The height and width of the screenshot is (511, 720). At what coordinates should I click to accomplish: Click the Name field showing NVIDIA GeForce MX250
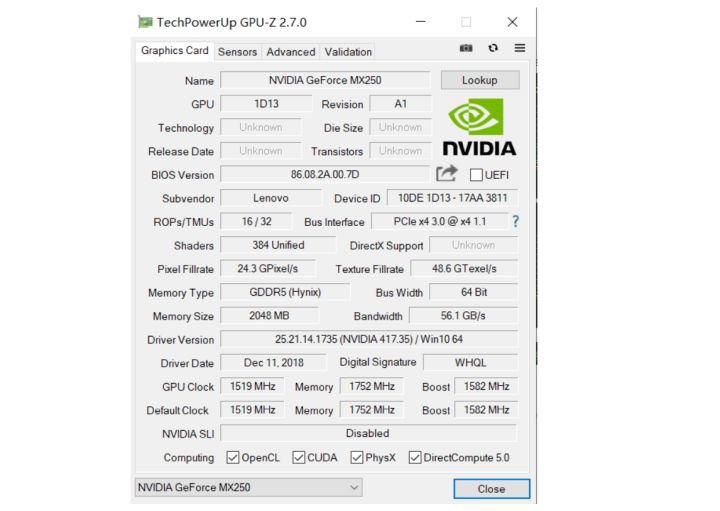325,80
